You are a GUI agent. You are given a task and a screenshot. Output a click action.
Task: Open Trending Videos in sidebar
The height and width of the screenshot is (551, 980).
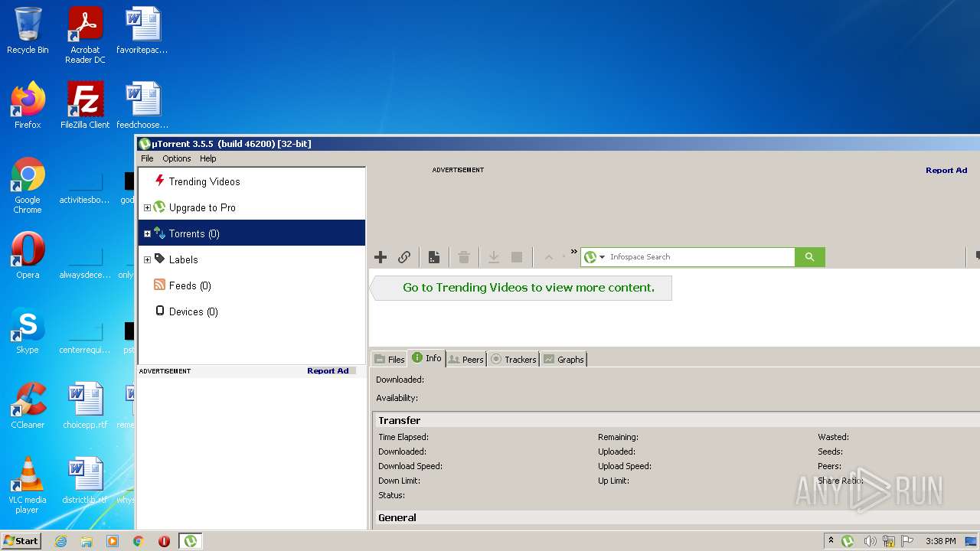204,181
